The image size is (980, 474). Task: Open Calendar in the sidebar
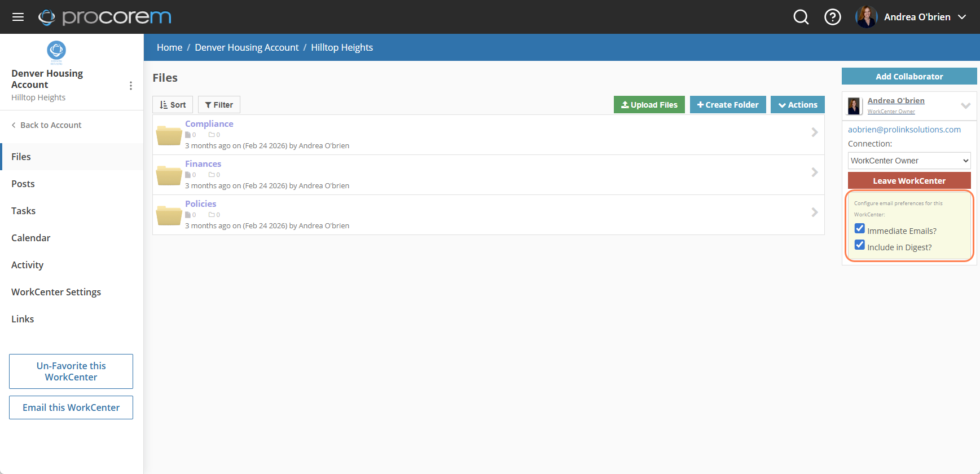click(72, 238)
